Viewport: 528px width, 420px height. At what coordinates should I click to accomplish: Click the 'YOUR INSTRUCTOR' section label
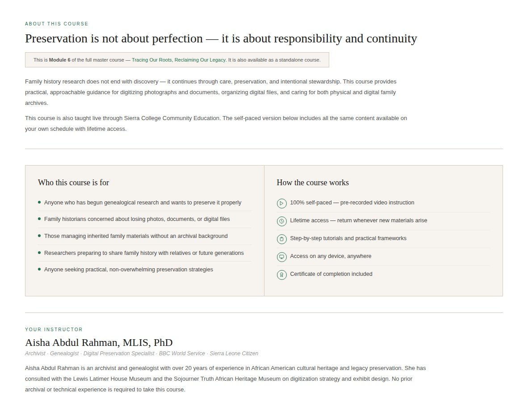54,329
